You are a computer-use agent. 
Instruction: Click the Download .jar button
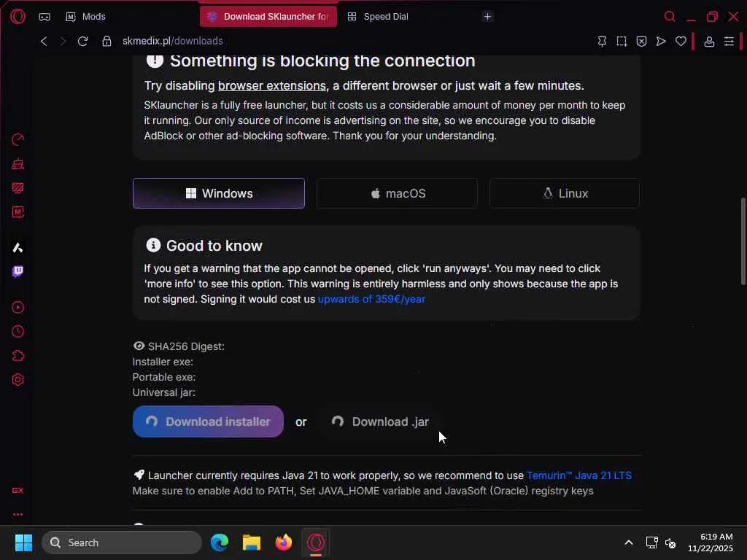[380, 421]
